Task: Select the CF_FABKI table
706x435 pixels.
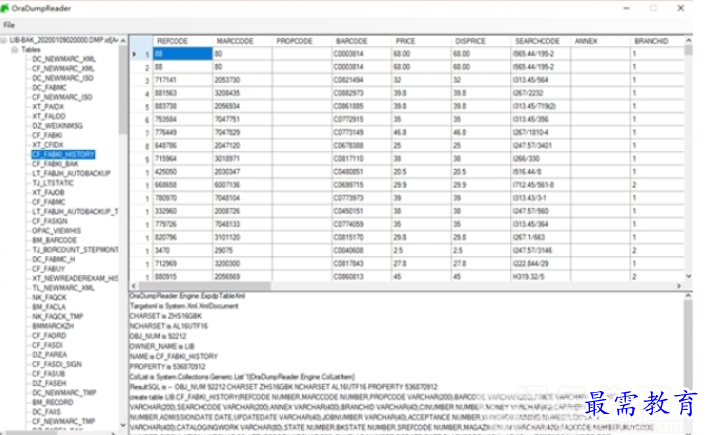Action: (x=47, y=135)
